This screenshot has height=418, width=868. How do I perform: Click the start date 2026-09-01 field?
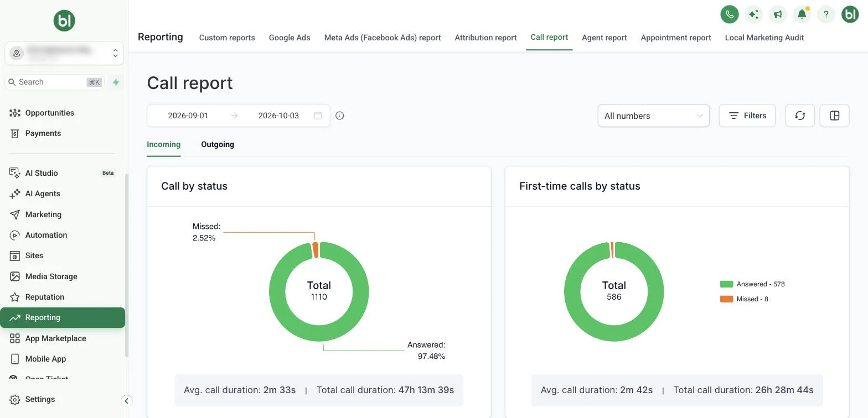click(188, 116)
